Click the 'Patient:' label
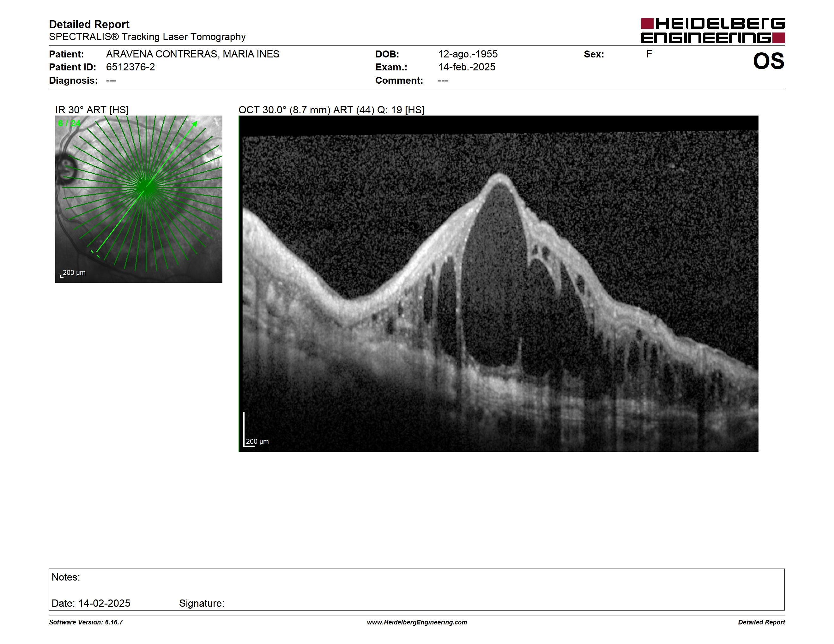834x644 pixels. pyautogui.click(x=66, y=54)
